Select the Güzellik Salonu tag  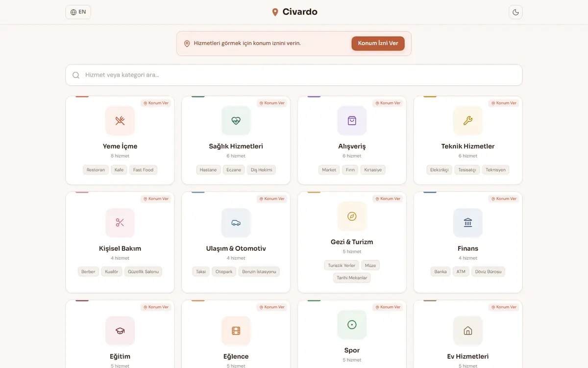[144, 271]
